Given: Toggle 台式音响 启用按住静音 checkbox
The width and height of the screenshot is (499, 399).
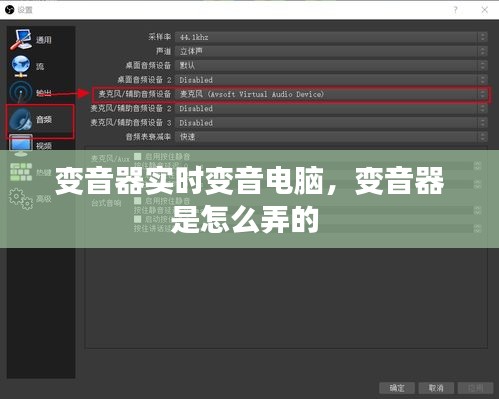Looking at the screenshot, I should point(137,201).
